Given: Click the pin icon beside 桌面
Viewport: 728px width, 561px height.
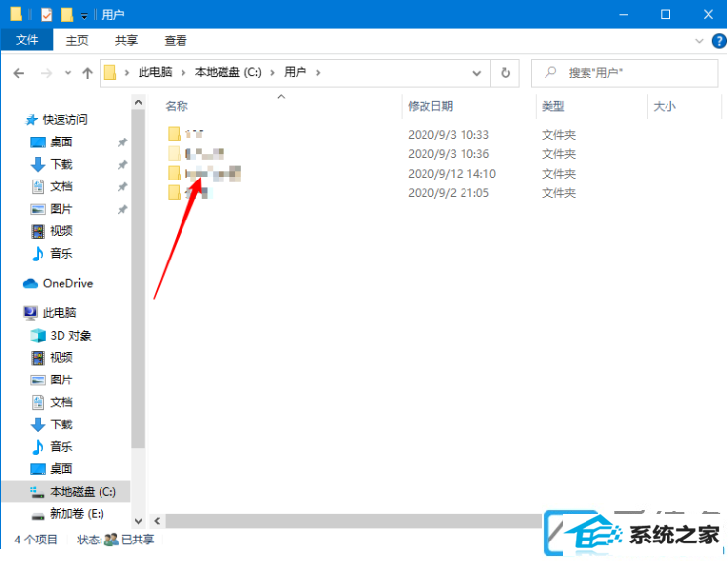Looking at the screenshot, I should [x=122, y=142].
